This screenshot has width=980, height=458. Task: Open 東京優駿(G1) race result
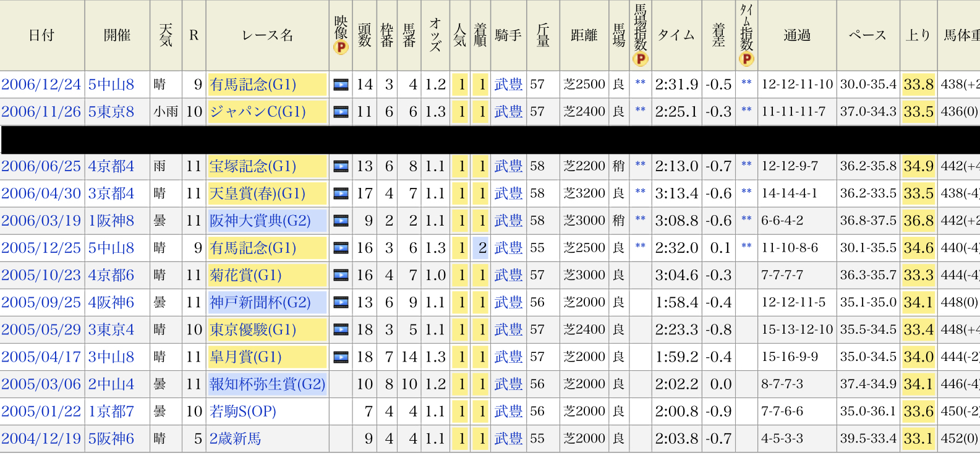tap(253, 329)
